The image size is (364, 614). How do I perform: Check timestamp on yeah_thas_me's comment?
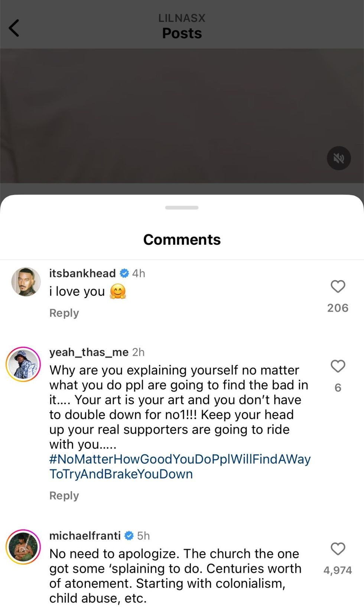pyautogui.click(x=138, y=352)
